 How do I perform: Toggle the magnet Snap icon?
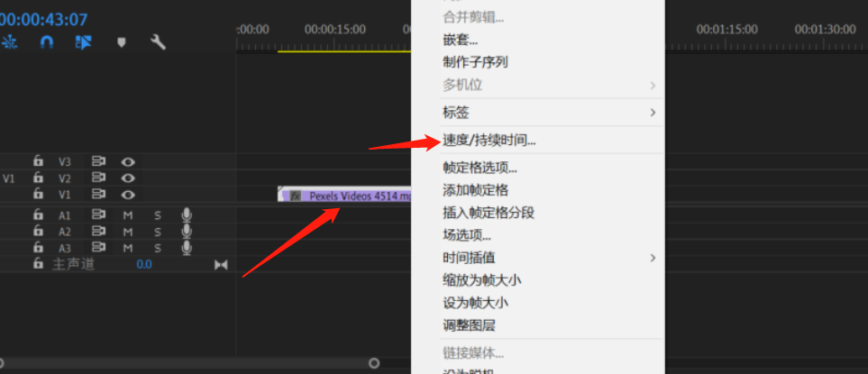pos(47,42)
